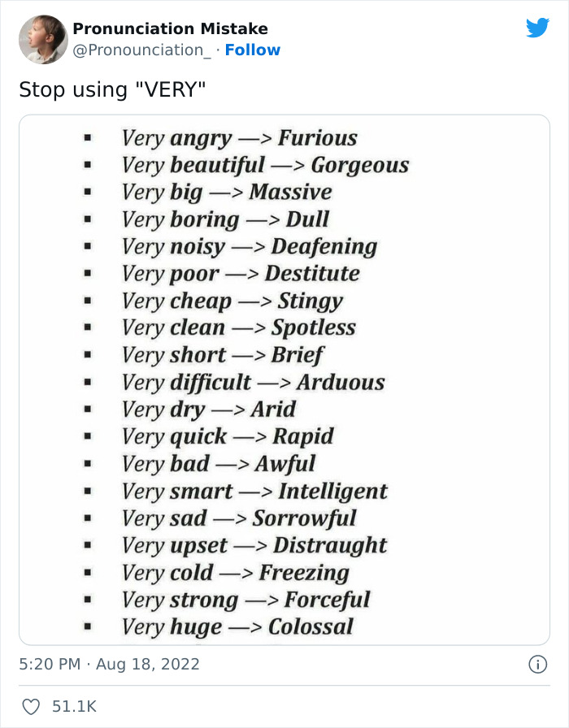569x728 pixels.
Task: Follow the Pronunciation Mistake account
Action: click(x=252, y=50)
